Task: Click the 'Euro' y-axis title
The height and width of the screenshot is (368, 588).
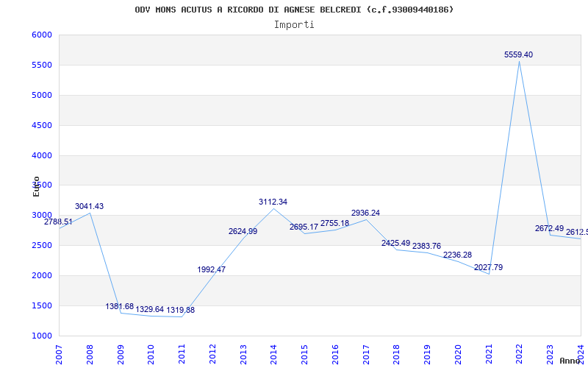Action: [36, 187]
